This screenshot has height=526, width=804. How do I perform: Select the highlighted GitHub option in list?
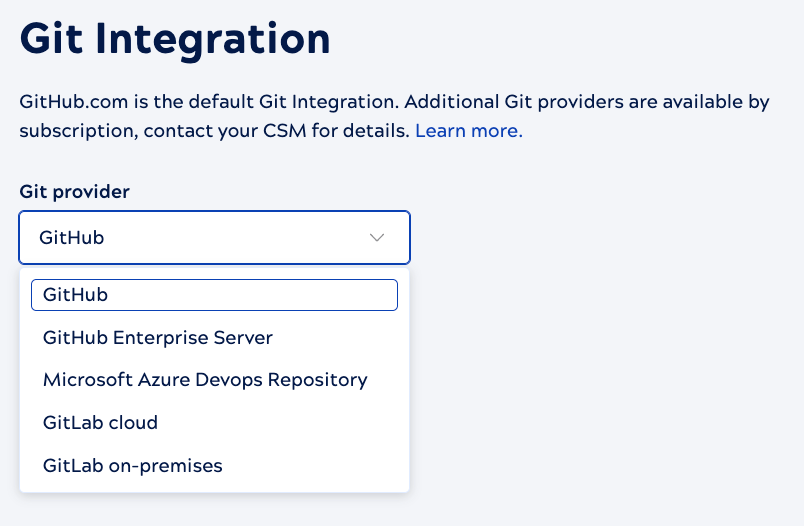point(214,295)
